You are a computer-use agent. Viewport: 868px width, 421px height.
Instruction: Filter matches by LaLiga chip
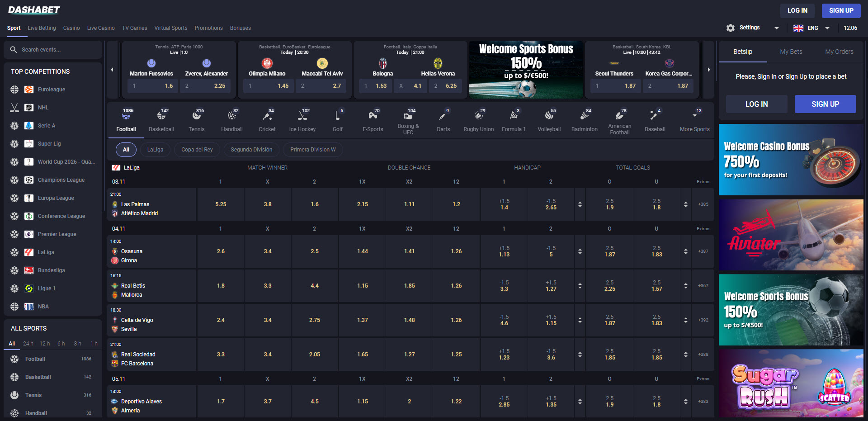coord(155,150)
